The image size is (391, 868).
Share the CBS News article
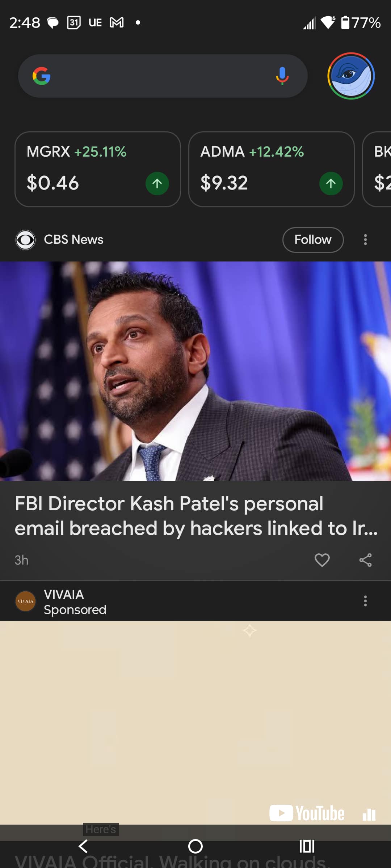365,560
